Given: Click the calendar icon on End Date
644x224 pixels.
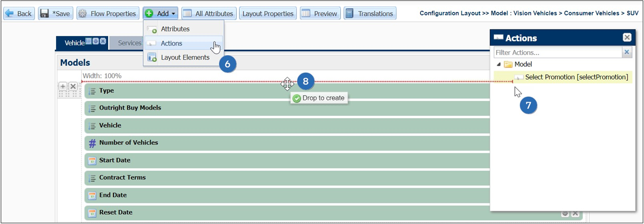Looking at the screenshot, I should (x=92, y=195).
